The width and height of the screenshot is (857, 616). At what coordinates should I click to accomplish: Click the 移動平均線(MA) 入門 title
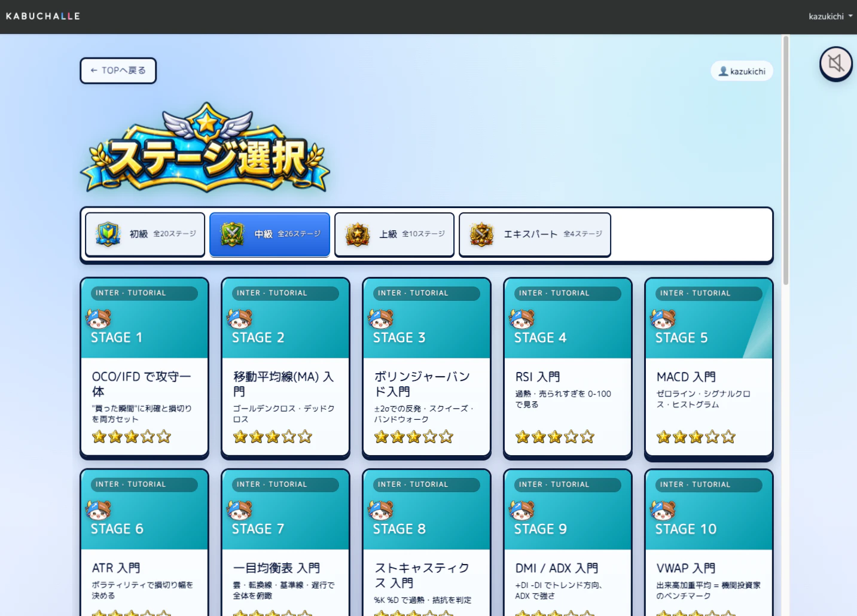283,384
